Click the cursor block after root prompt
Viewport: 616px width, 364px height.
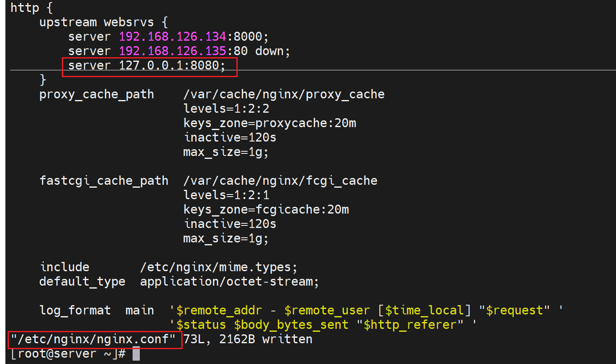(136, 354)
